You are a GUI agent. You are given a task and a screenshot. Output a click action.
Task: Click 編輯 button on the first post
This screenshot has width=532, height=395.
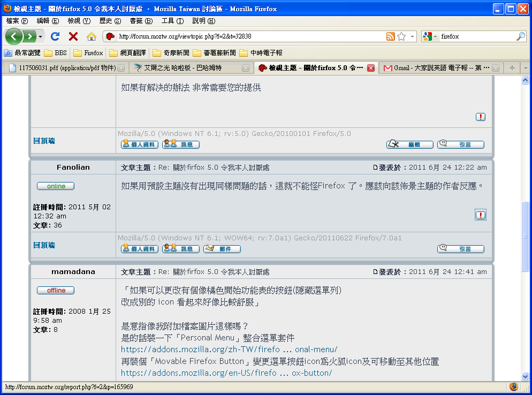point(410,144)
